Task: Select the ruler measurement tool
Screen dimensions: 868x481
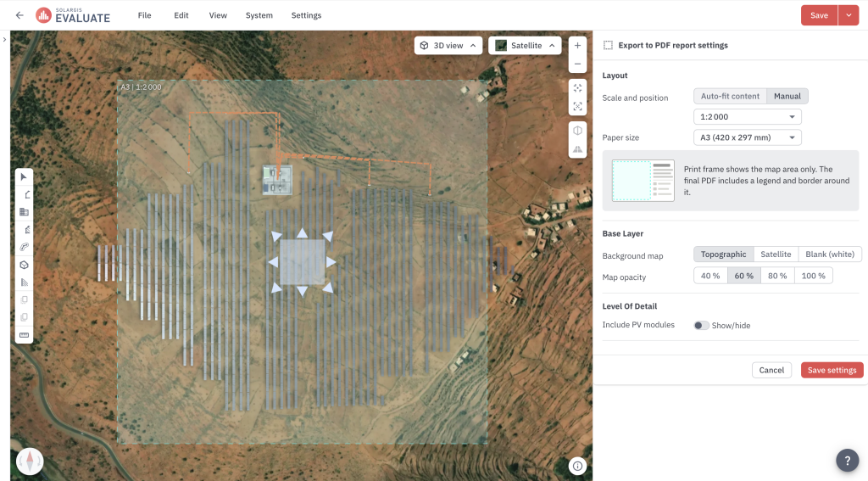Action: coord(24,335)
